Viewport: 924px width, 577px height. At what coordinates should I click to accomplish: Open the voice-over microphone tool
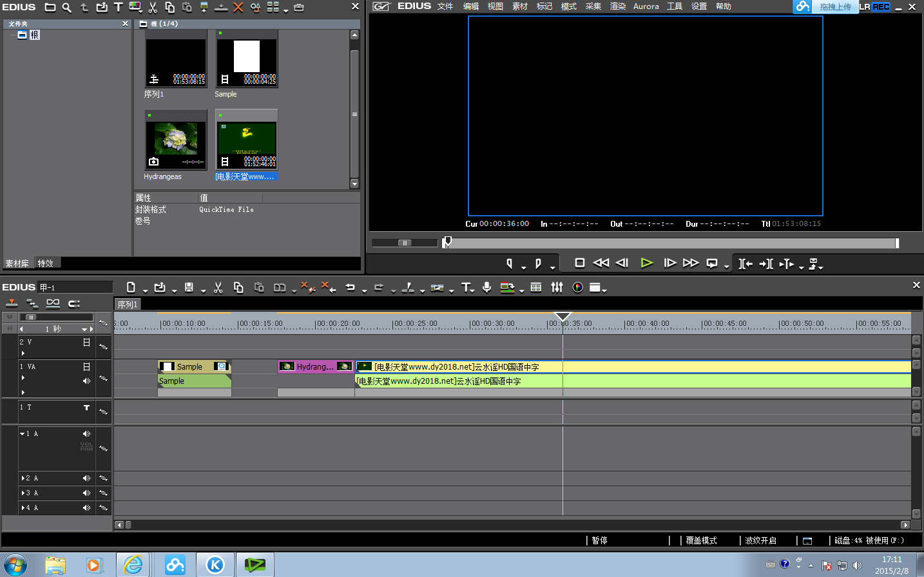coord(487,287)
